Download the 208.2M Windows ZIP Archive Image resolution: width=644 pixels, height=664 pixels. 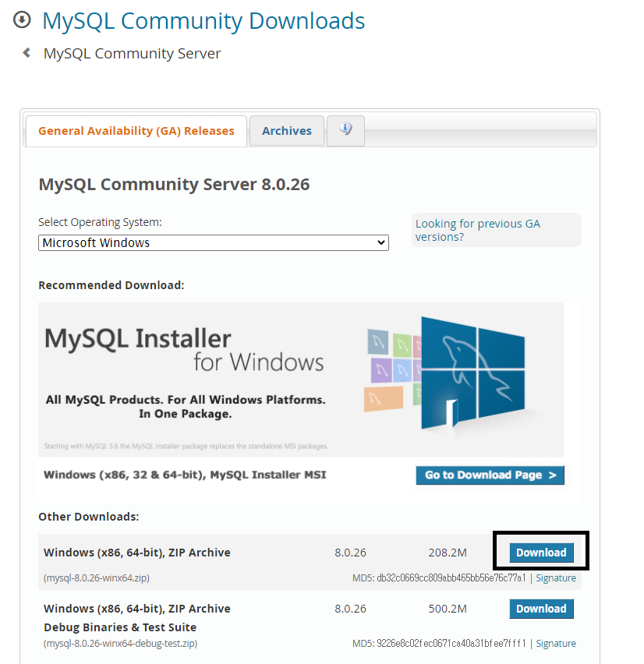click(541, 553)
